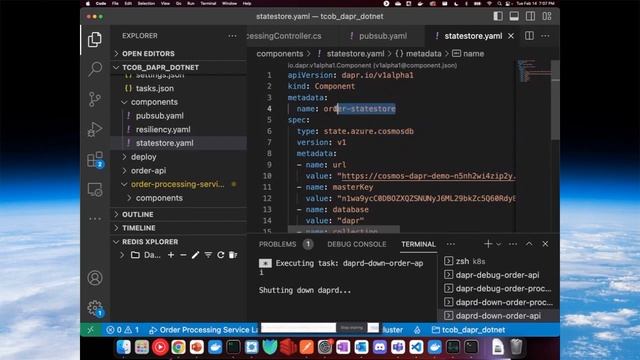Open the Accounts icon

tap(95, 278)
